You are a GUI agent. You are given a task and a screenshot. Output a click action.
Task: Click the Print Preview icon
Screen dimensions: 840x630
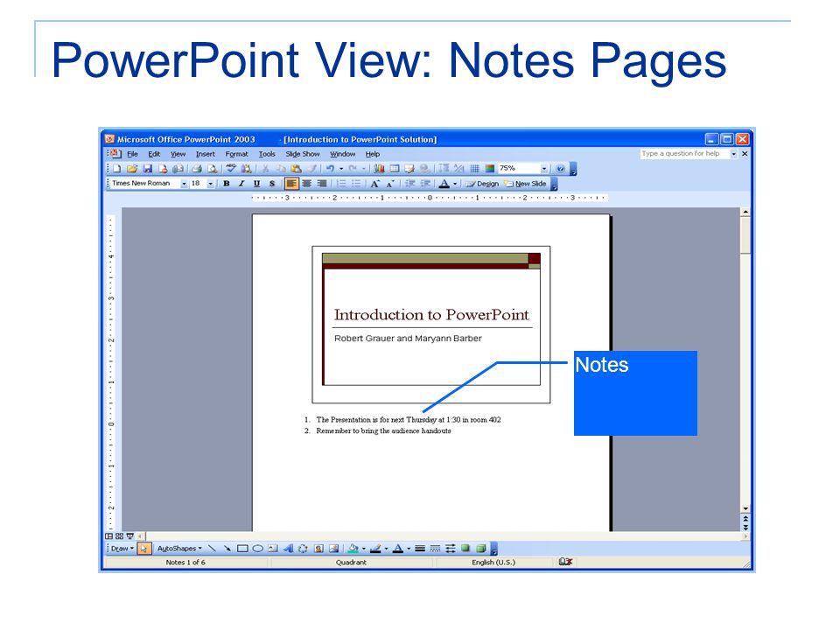212,168
